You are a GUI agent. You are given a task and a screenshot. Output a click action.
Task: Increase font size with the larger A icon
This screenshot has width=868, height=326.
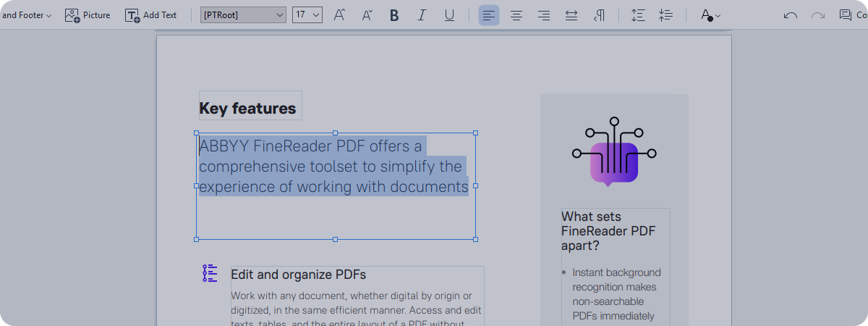click(339, 15)
